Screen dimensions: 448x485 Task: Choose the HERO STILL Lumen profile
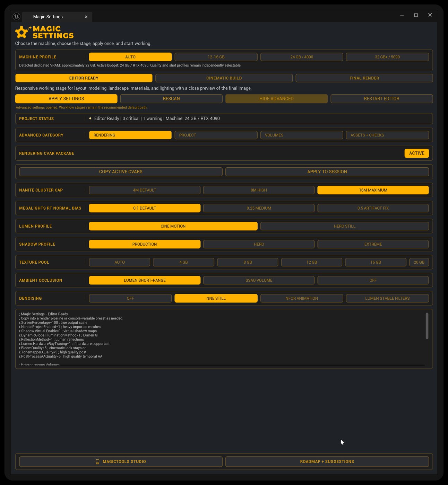tap(344, 226)
